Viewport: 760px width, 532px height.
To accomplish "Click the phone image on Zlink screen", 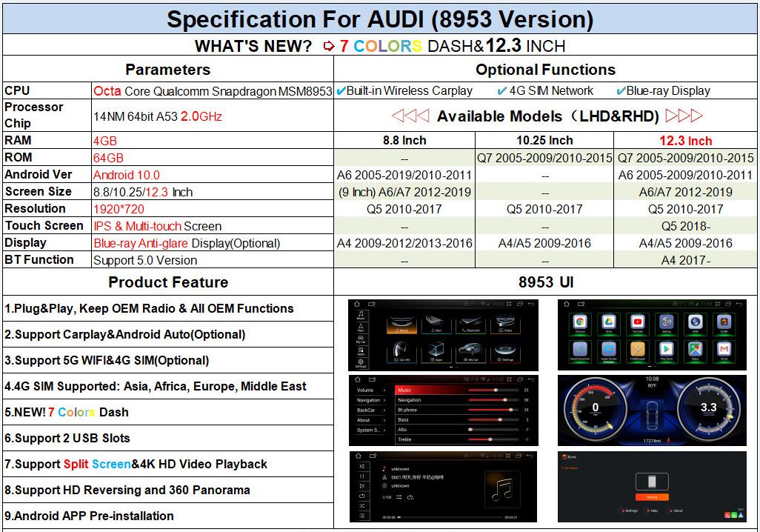I will 652,482.
